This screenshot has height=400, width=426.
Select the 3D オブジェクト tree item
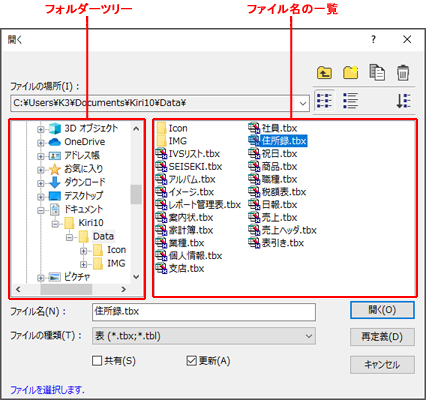(91, 128)
